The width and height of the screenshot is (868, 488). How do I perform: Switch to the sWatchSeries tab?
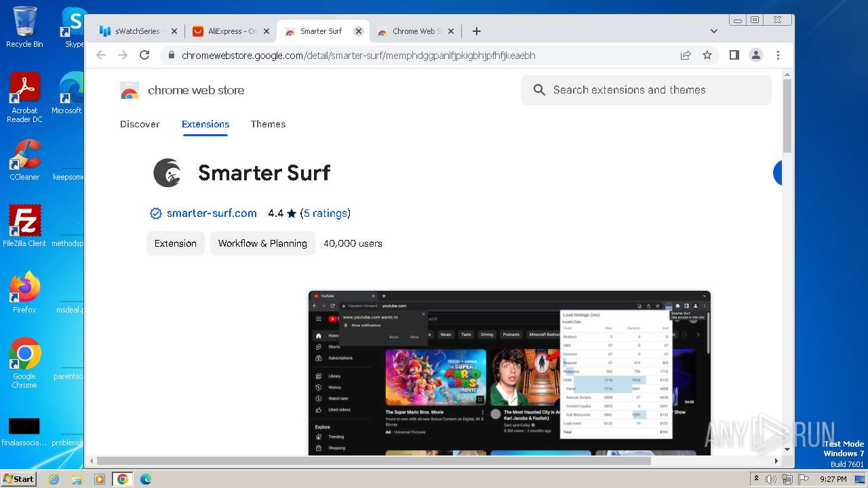[x=138, y=31]
